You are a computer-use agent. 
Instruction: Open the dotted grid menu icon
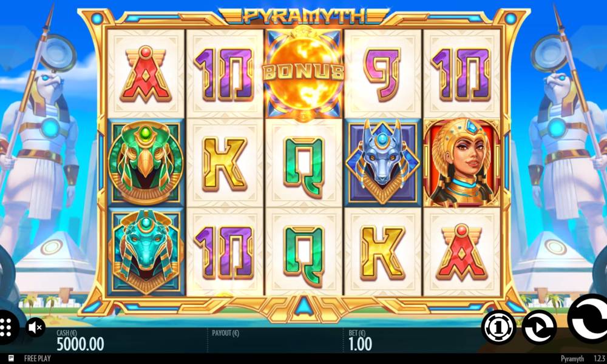(6, 328)
